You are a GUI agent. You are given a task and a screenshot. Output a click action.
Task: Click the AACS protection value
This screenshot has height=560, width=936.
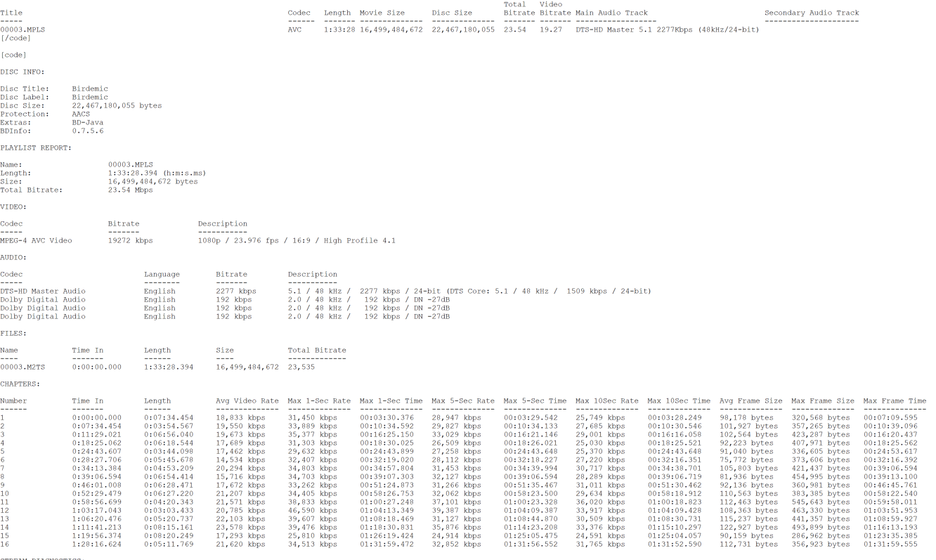(81, 114)
